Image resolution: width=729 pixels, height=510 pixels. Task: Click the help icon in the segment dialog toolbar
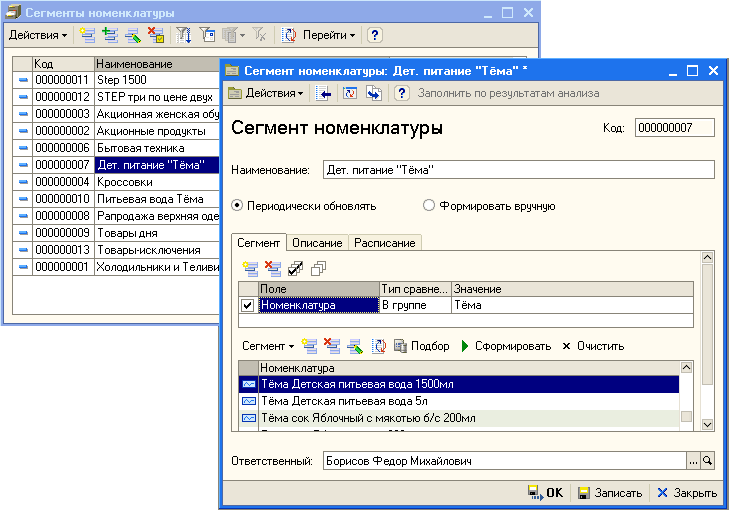402,93
